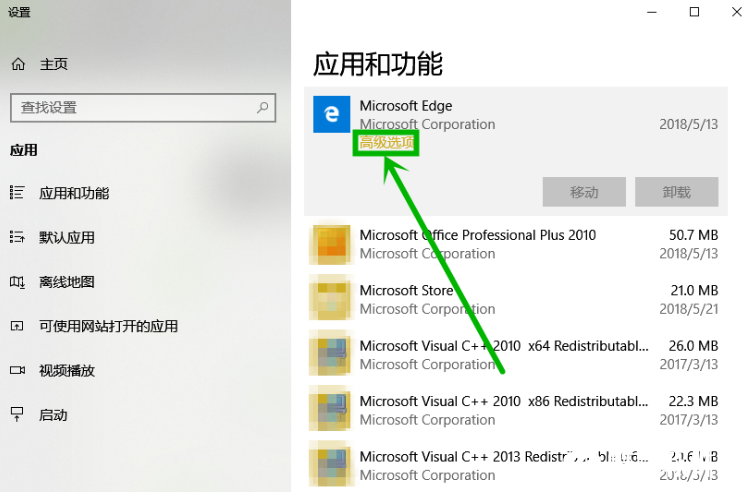This screenshot has height=496, width=748.
Task: Open 默认应用 via its sidebar icon
Action: tap(17, 237)
